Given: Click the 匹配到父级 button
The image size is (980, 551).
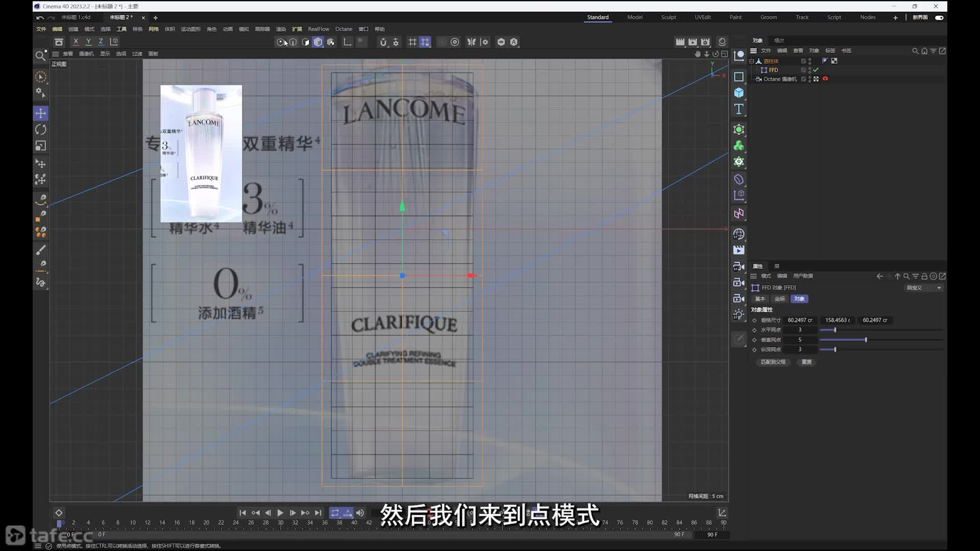Looking at the screenshot, I should click(x=773, y=362).
